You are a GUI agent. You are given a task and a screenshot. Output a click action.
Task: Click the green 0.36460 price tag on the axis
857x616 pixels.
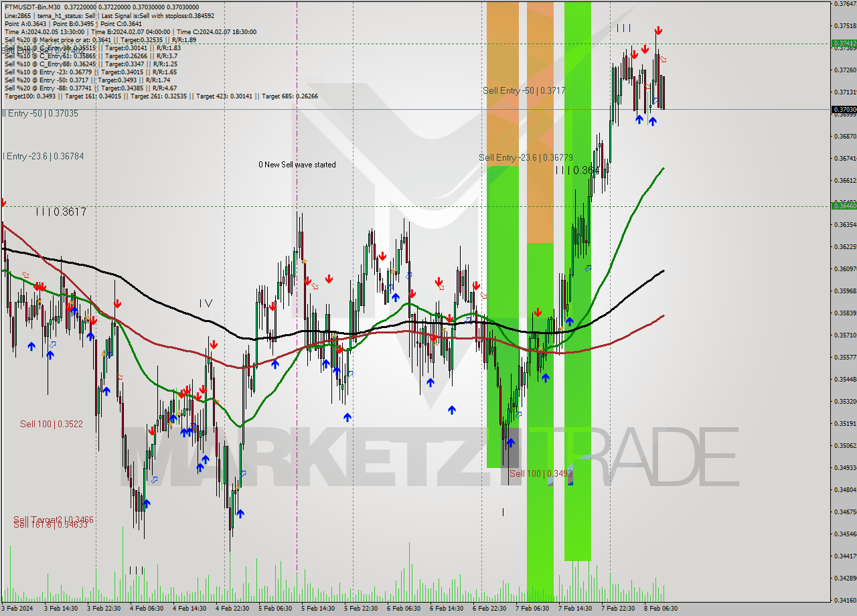point(844,206)
